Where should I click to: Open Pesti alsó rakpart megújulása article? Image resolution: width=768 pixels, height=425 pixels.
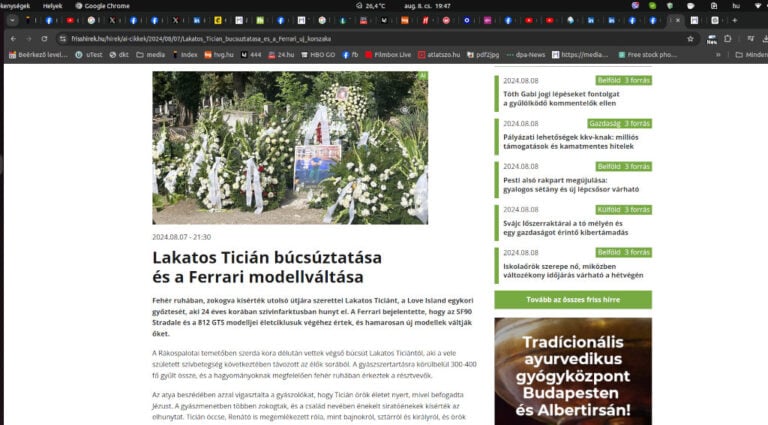click(571, 185)
